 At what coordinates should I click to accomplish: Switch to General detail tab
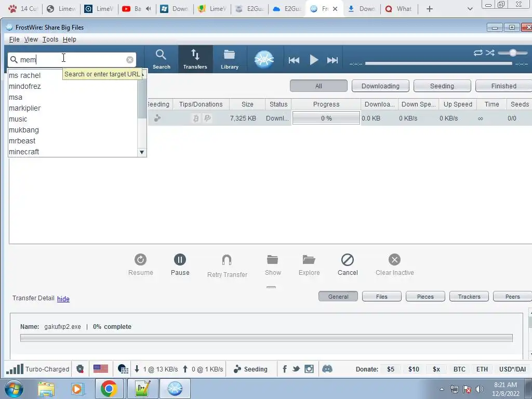[x=338, y=296]
